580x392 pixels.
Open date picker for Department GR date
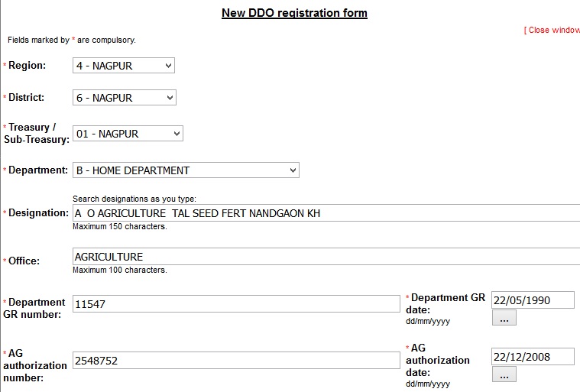click(x=504, y=318)
